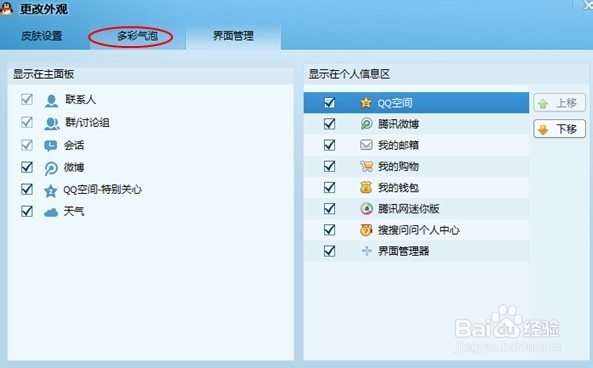
Task: Click the 联系人 label text
Action: pyautogui.click(x=80, y=99)
